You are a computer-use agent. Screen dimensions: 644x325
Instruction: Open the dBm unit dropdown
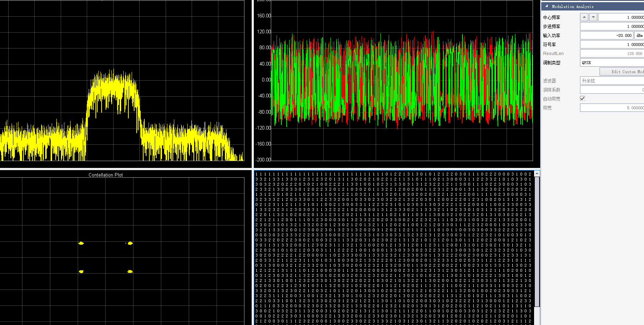click(639, 35)
